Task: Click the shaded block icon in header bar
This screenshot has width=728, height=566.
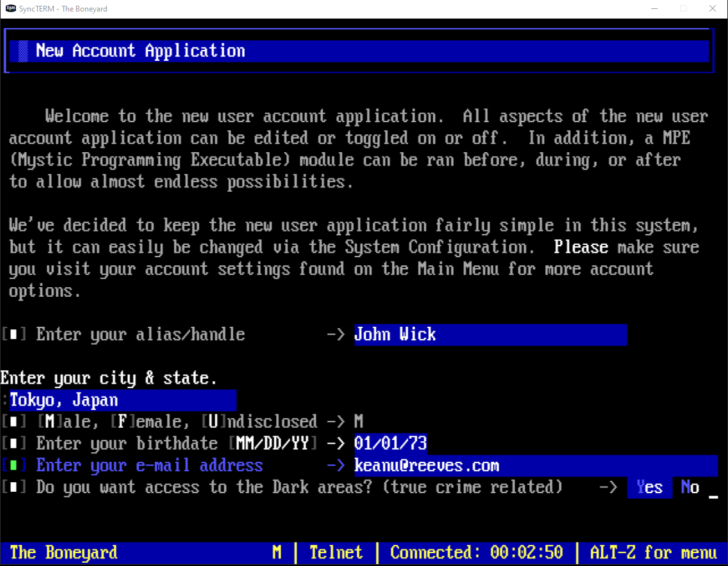Action: point(23,51)
